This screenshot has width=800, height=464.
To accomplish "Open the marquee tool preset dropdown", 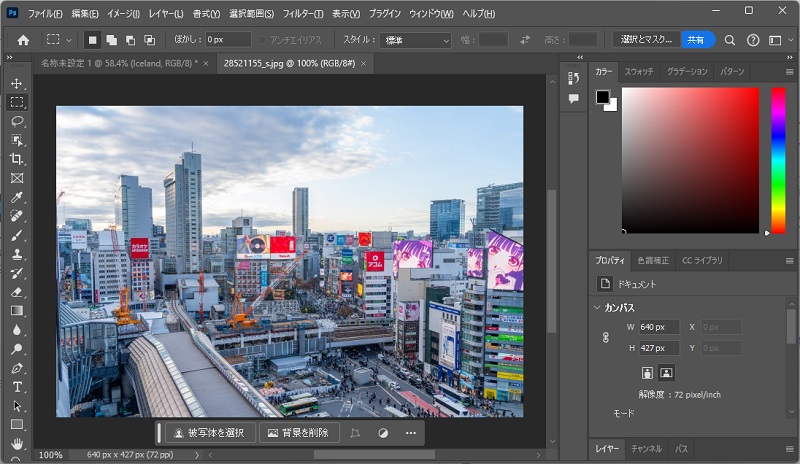I will [x=69, y=40].
